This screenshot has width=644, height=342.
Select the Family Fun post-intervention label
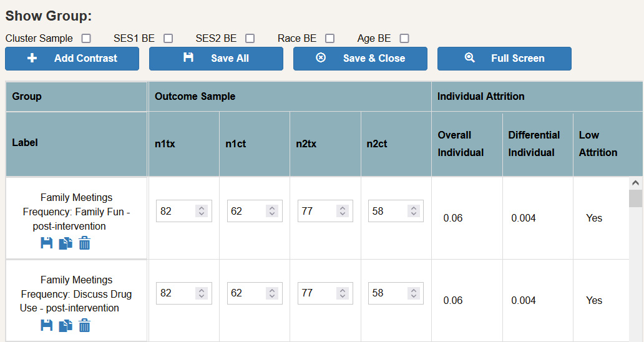pos(76,212)
